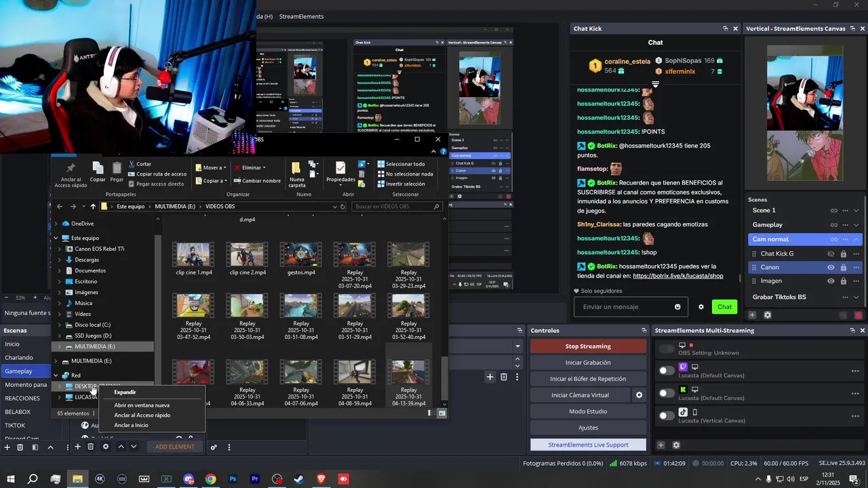The height and width of the screenshot is (488, 868).
Task: Switch Explorer to large icons view button
Action: (442, 413)
